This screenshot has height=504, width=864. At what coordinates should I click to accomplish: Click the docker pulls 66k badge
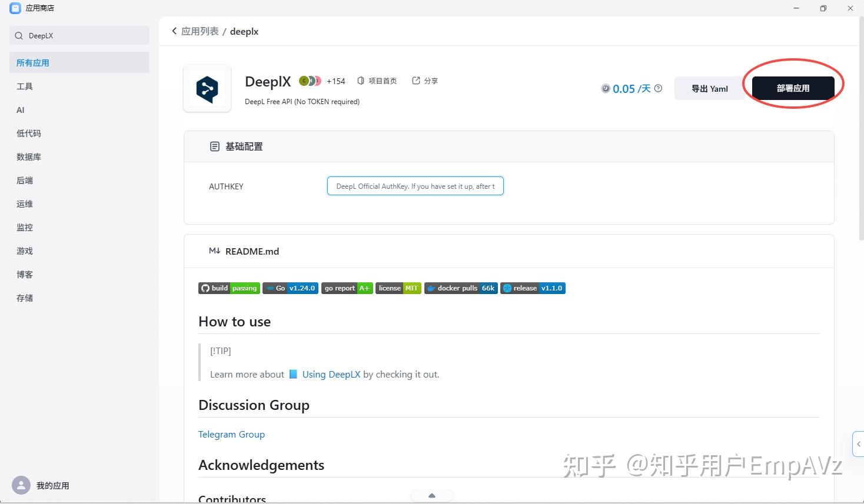point(461,288)
